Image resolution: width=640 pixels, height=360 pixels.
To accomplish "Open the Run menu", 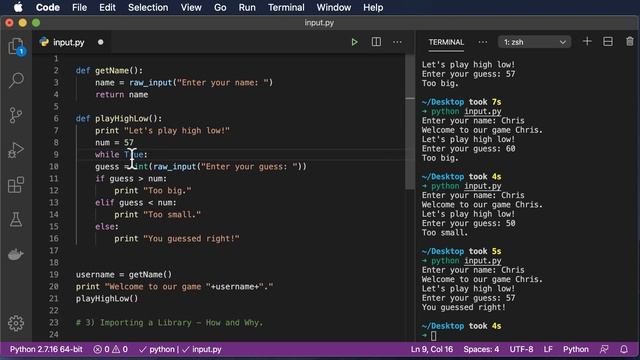I will pyautogui.click(x=247, y=7).
